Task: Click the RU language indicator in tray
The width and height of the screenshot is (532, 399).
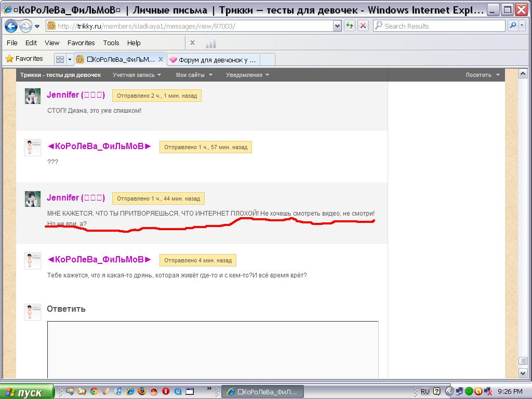Action: [425, 392]
